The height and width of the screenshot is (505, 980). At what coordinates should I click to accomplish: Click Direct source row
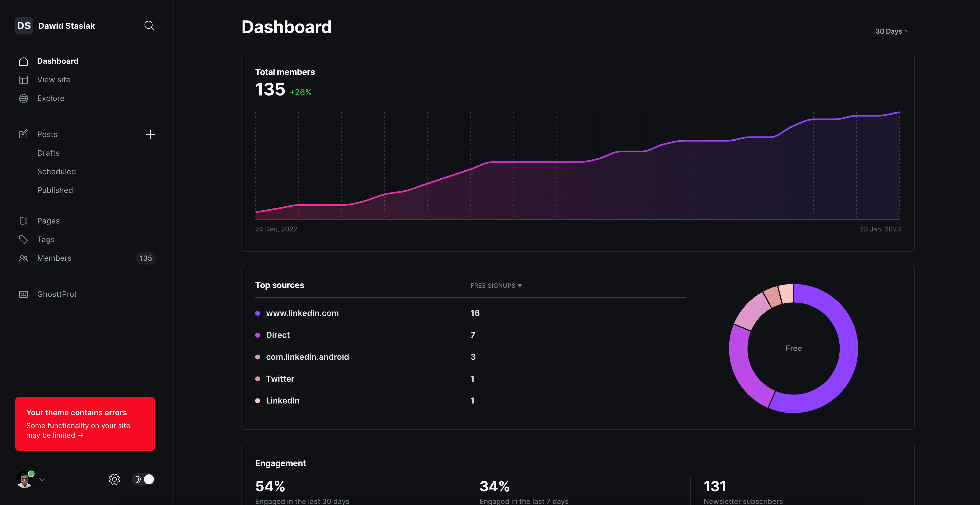[470, 335]
